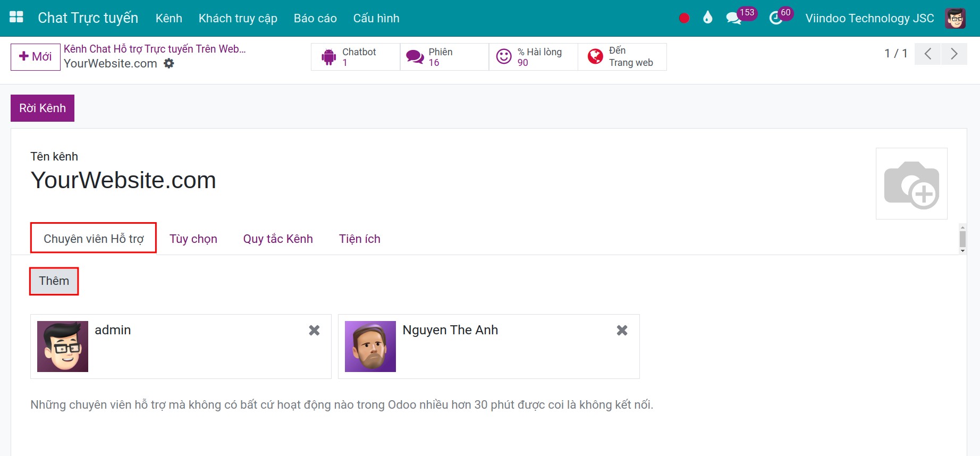Open the Phiên sessions stat button
Viewport: 980px width, 456px height.
[x=444, y=57]
